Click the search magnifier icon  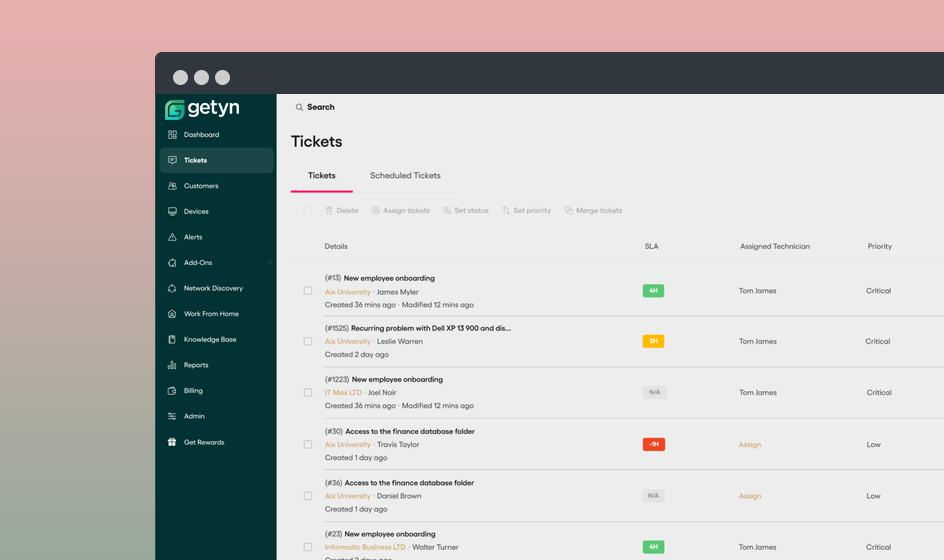tap(299, 107)
